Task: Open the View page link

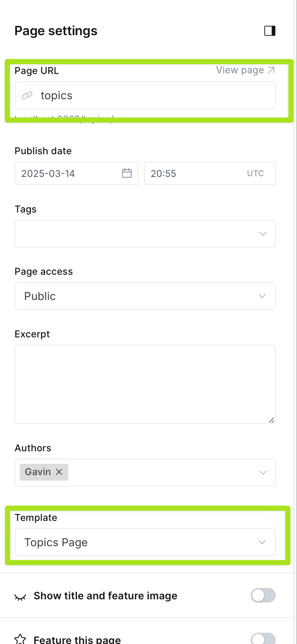Action: (x=240, y=70)
